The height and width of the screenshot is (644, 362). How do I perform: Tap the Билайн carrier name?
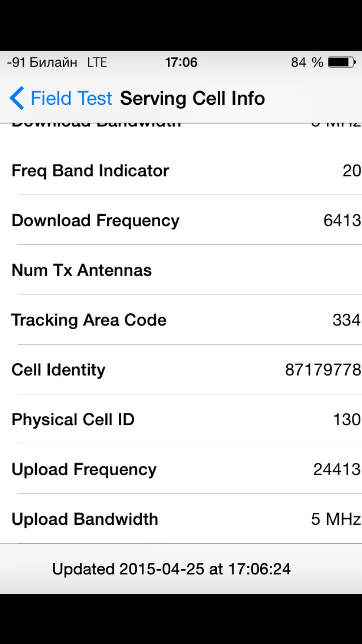tap(53, 62)
